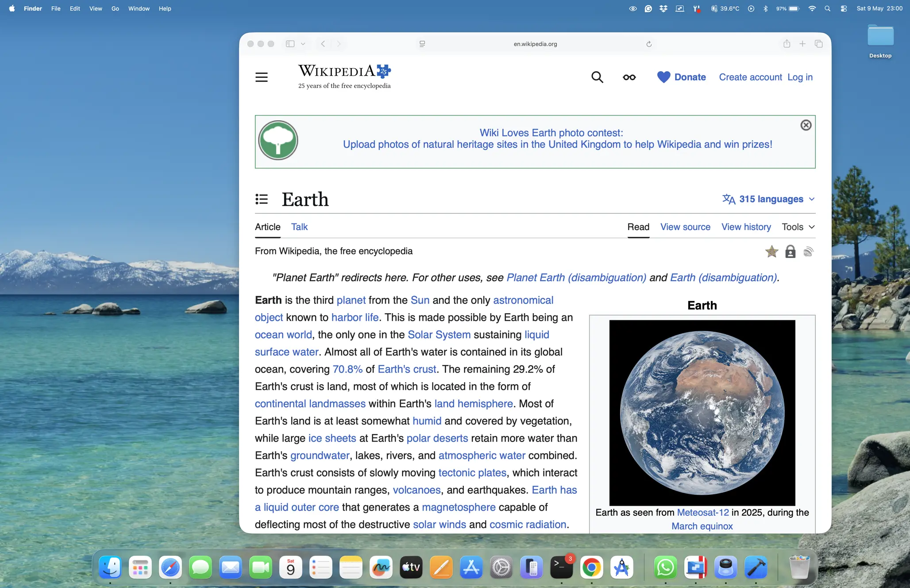This screenshot has width=910, height=588.
Task: Go back with Safari back arrow
Action: click(323, 44)
